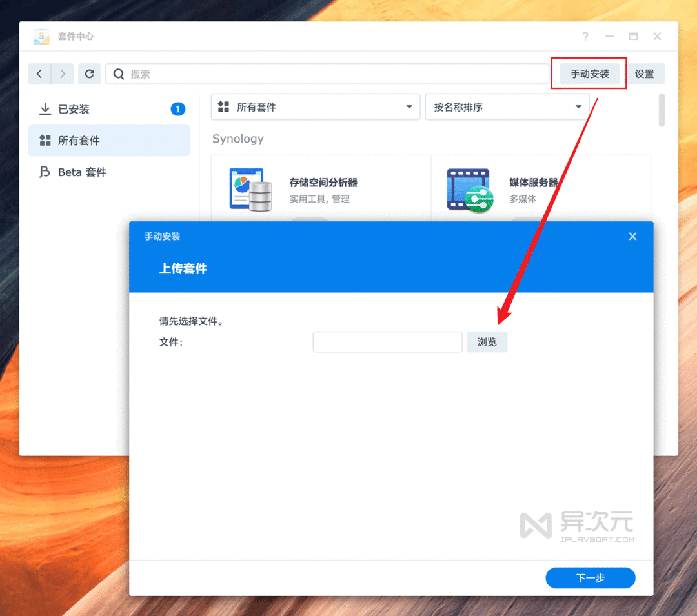Screen dimensions: 697x616
Task: Click the search magnifier icon
Action: pyautogui.click(x=118, y=74)
